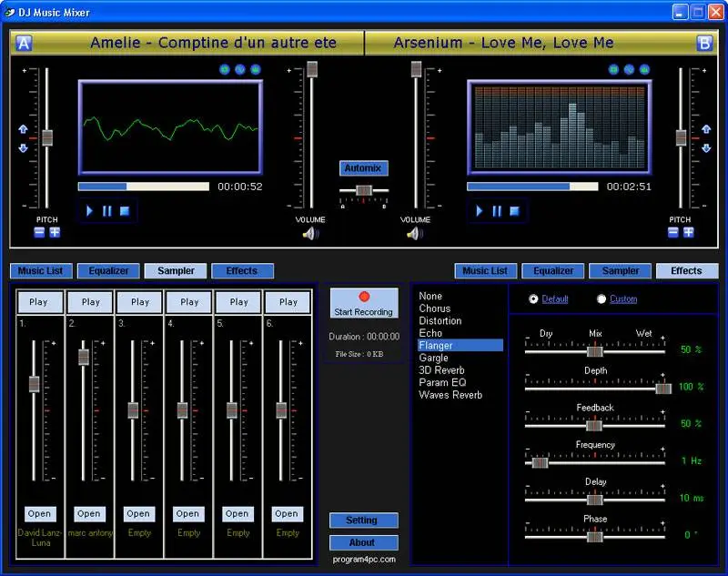Pause deck B track
Viewport: 728px width, 576px height.
pyautogui.click(x=497, y=211)
